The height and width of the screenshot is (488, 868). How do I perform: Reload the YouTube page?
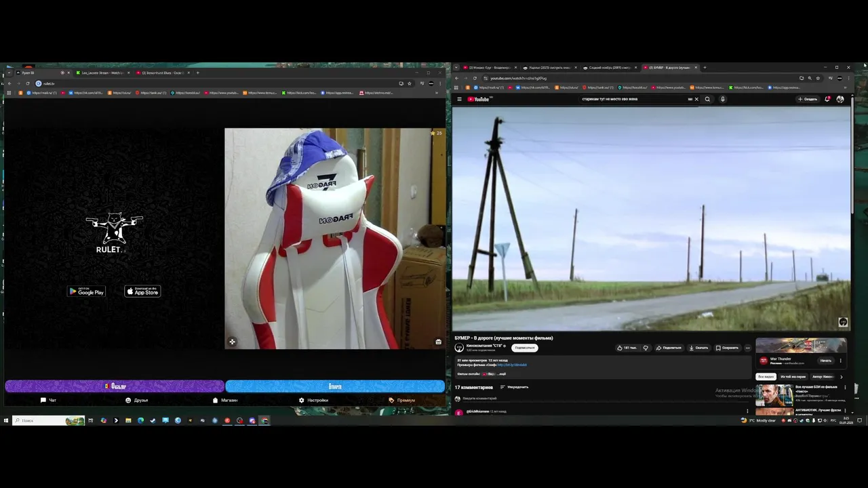pyautogui.click(x=474, y=78)
